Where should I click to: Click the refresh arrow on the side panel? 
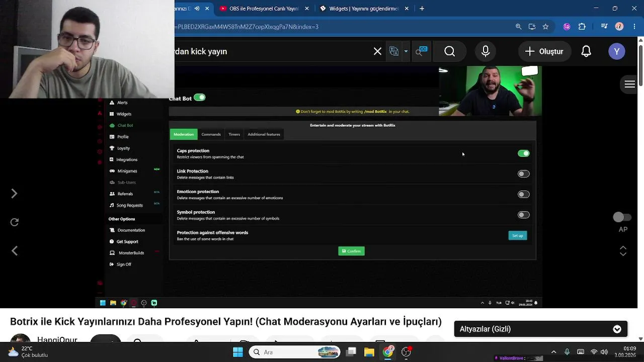14,222
